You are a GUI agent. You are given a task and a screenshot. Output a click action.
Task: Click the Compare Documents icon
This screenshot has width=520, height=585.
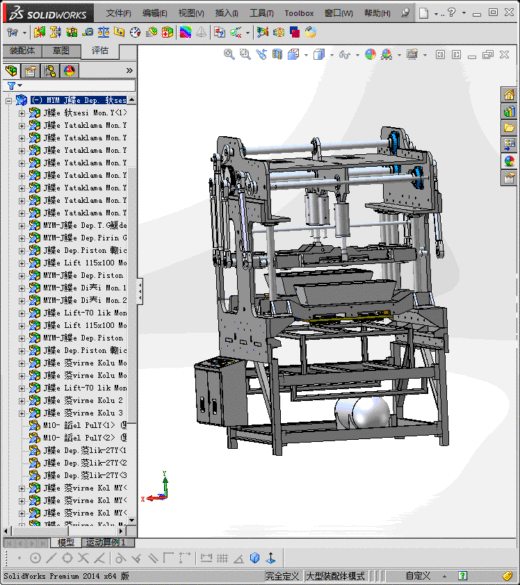coord(219,32)
